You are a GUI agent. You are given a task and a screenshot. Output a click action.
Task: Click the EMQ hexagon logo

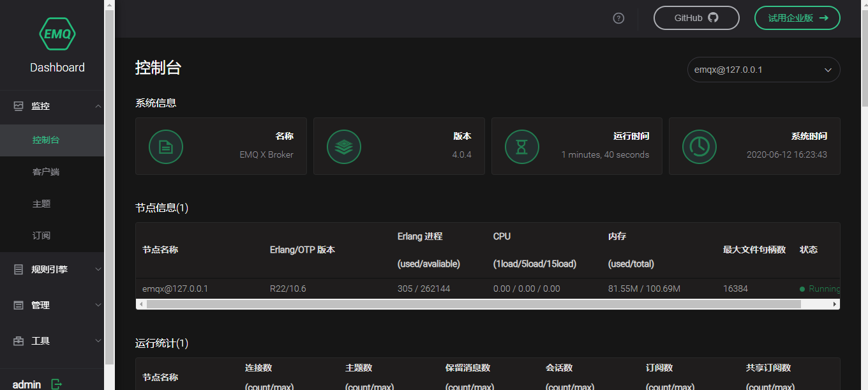pyautogui.click(x=57, y=34)
